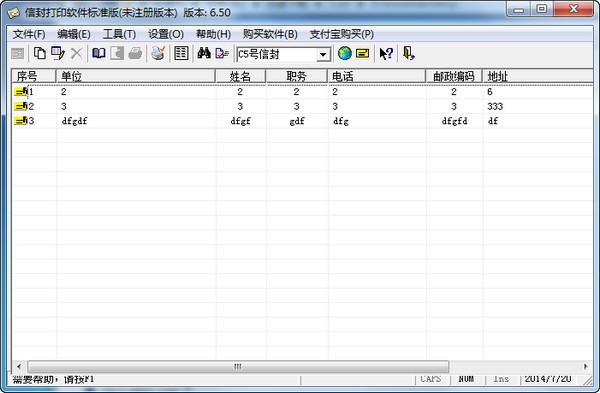Click the yellow row icon for record 3
The width and height of the screenshot is (600, 393).
pos(21,121)
